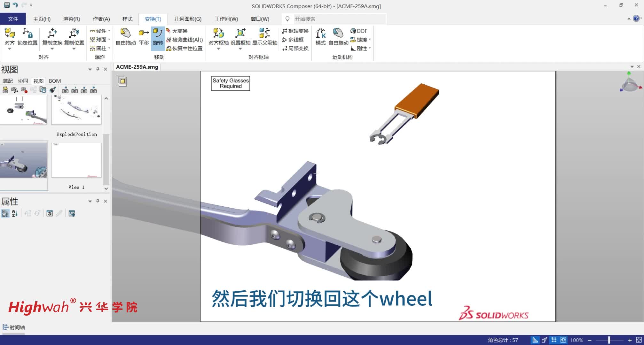Expand the arrow under 设置枢轴
Screen dimensions: 644x345
[240, 49]
